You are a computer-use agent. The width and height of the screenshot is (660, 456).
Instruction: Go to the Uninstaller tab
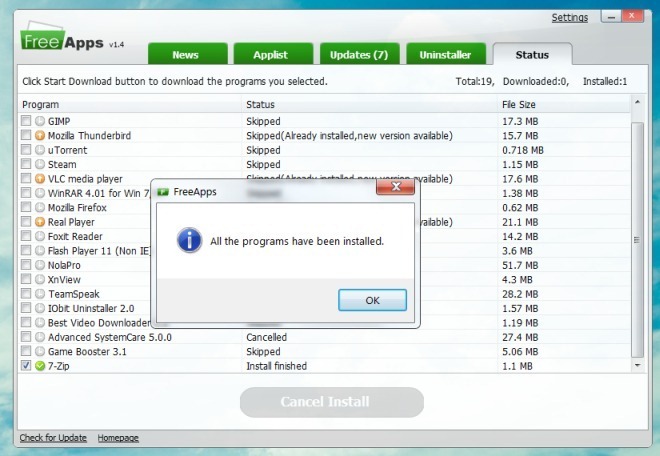[446, 54]
